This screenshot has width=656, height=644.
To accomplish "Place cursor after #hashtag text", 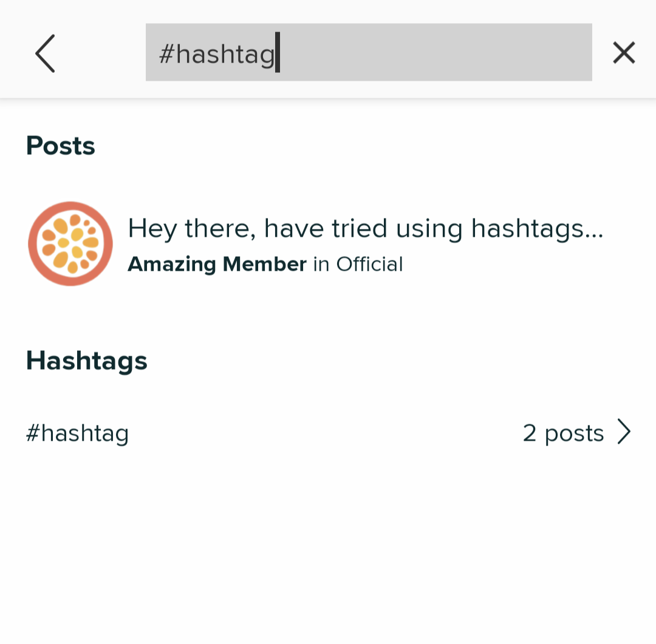I will click(x=279, y=53).
